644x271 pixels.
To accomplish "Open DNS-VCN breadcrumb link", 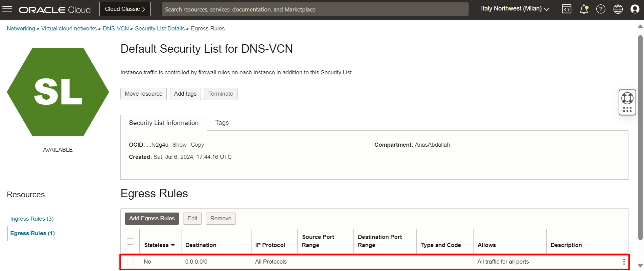I will coord(116,28).
